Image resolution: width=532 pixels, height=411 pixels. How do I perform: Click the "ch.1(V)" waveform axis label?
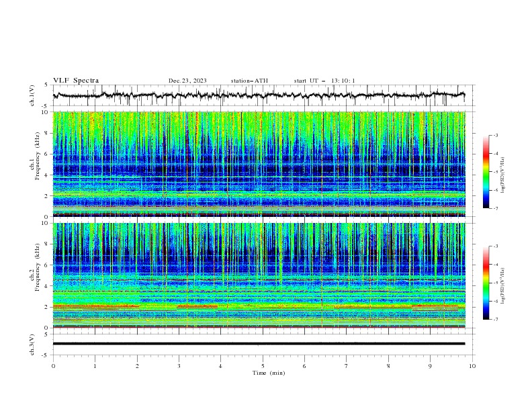[x=32, y=95]
